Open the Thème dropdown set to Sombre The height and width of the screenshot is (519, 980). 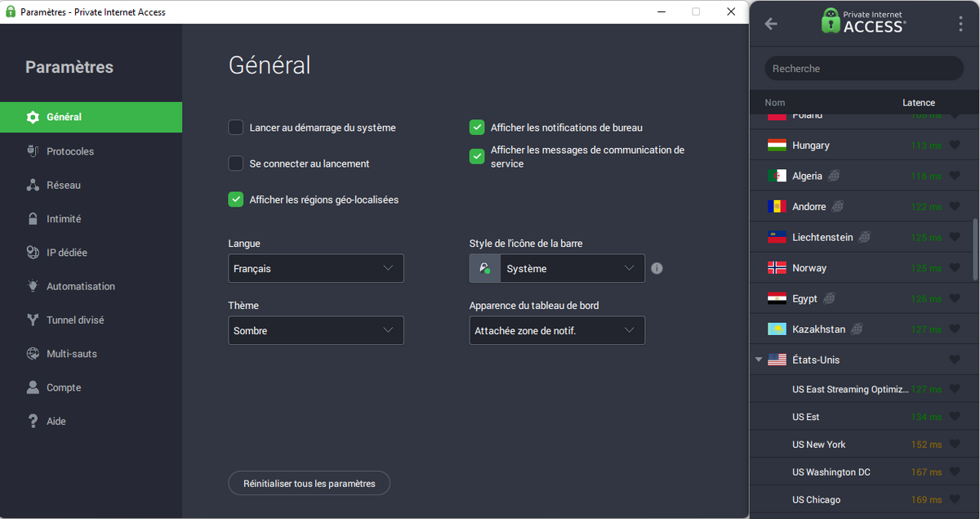pos(316,330)
